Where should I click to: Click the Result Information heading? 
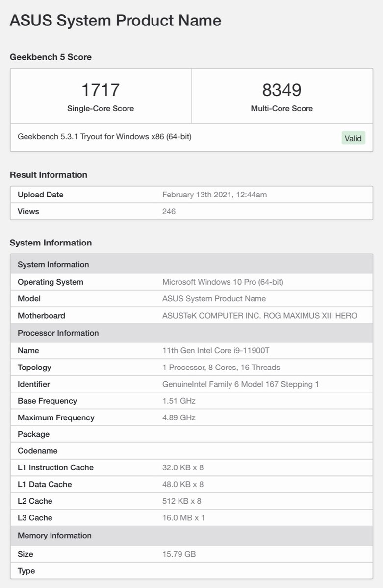tap(49, 175)
